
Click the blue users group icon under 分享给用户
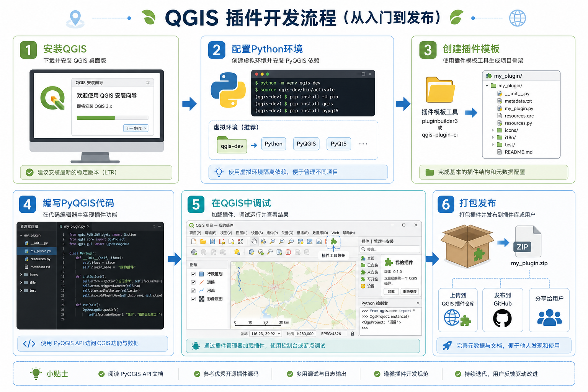click(549, 317)
